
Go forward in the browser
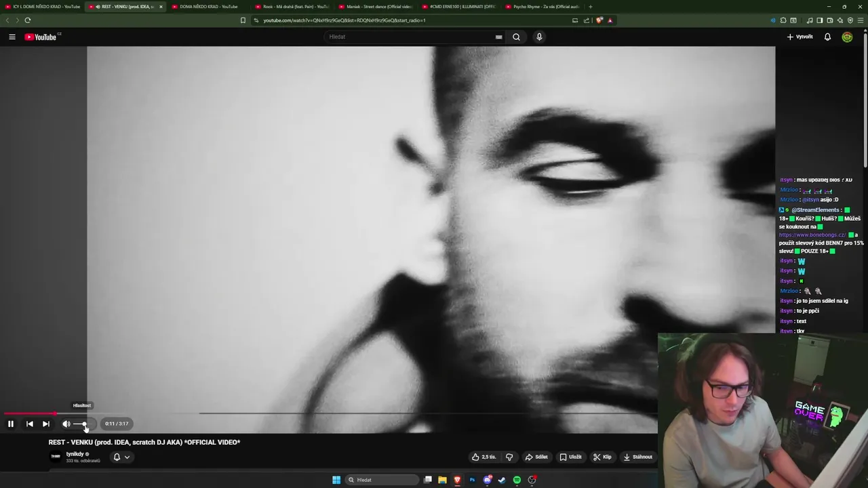point(18,20)
